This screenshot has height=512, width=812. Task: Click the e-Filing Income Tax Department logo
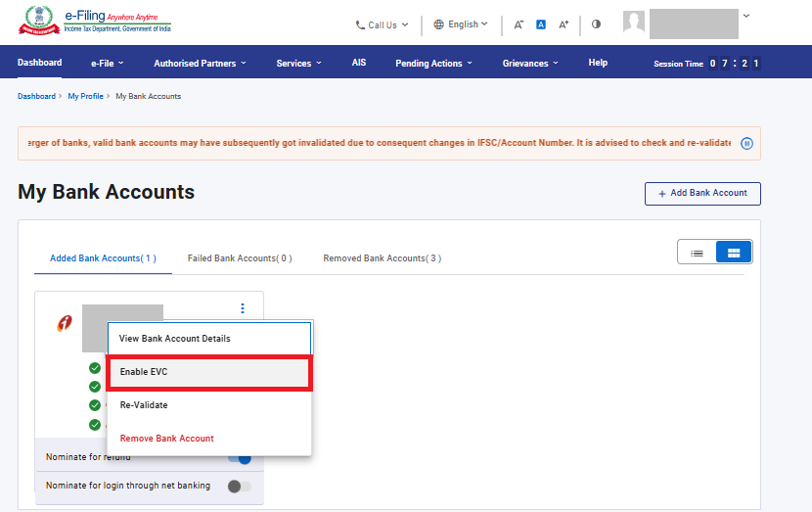[x=93, y=23]
